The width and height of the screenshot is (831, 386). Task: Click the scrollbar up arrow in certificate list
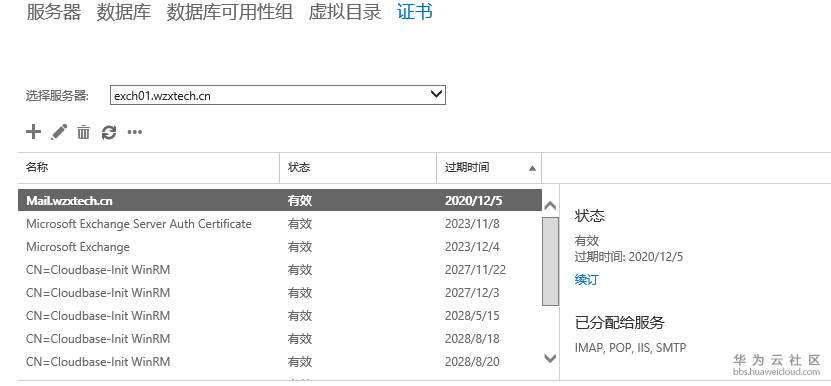[551, 206]
